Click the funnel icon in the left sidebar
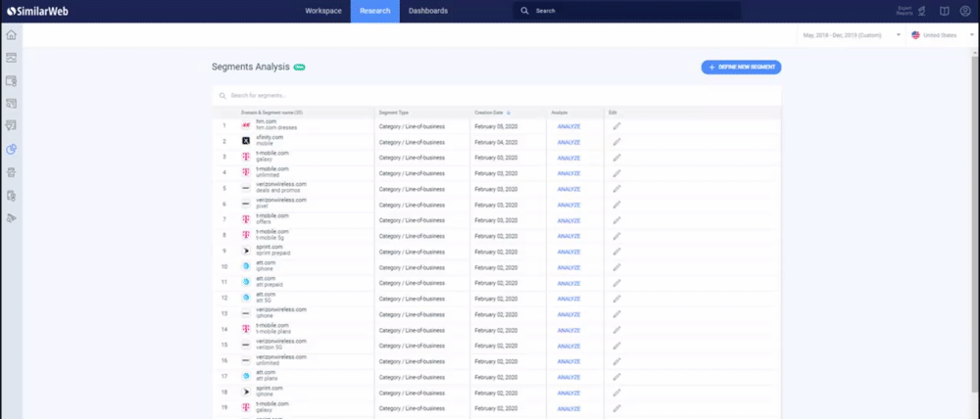 (x=11, y=126)
